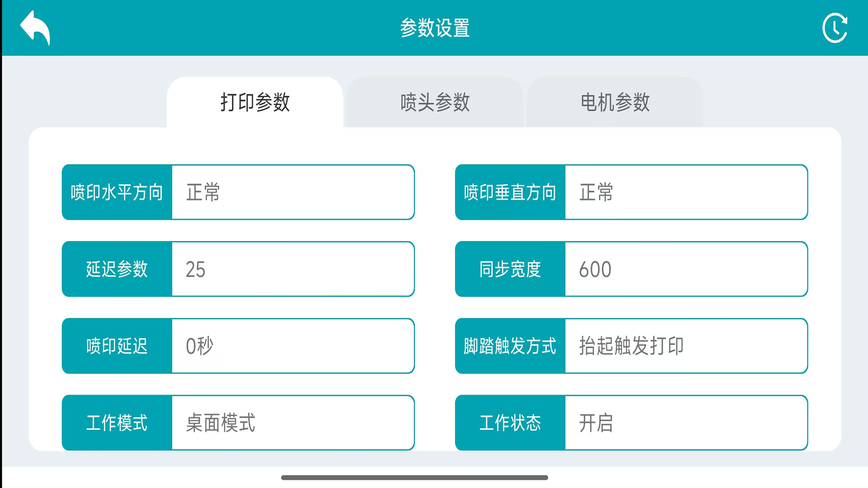Tap the back arrow icon
This screenshot has height=488, width=868.
(x=35, y=28)
